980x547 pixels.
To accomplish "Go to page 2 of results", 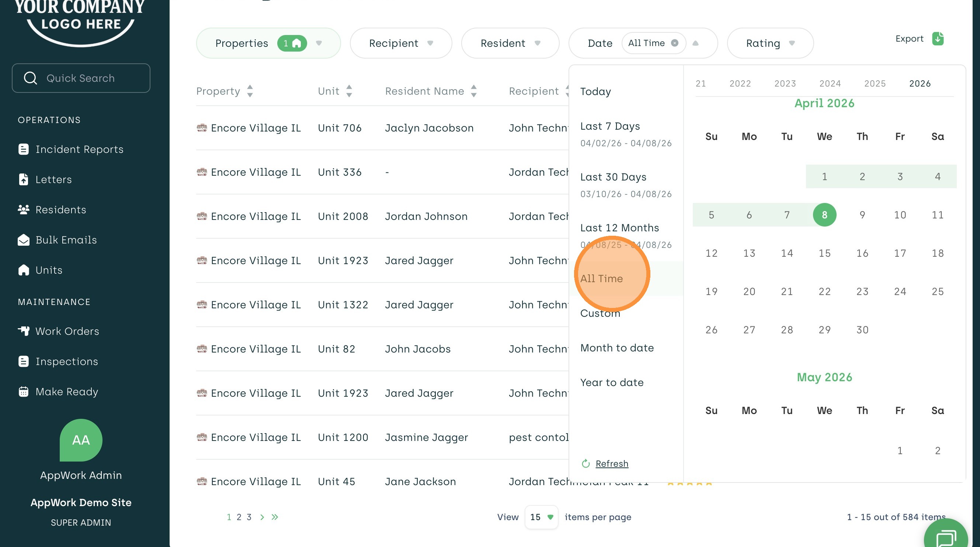I will click(x=239, y=517).
